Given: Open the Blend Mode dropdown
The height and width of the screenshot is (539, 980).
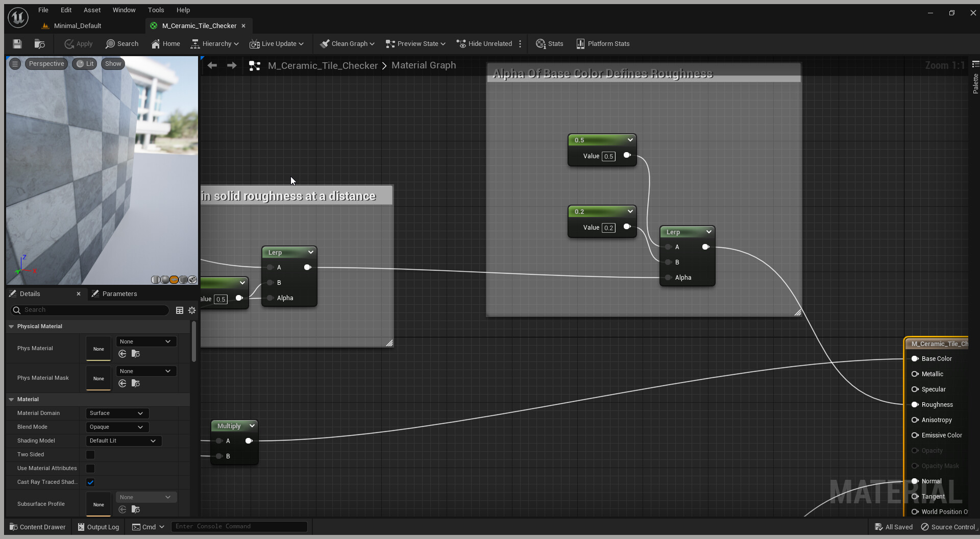Looking at the screenshot, I should pyautogui.click(x=117, y=427).
